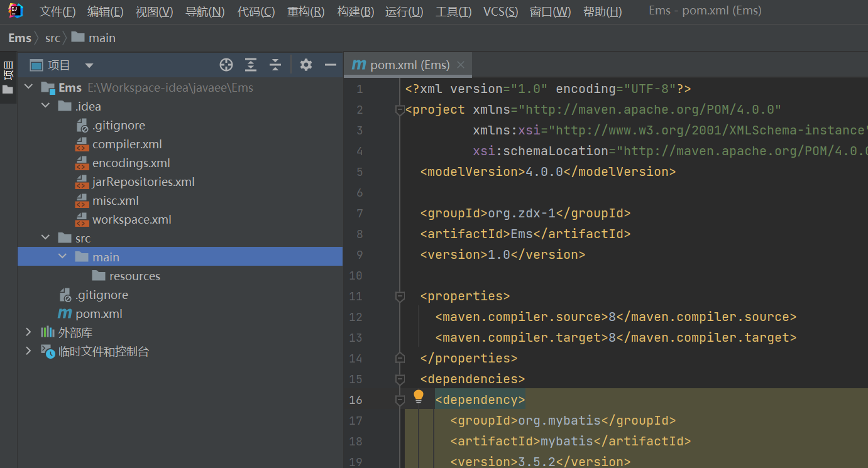The image size is (868, 468).
Task: Click the 外部库 library icon
Action: click(48, 332)
